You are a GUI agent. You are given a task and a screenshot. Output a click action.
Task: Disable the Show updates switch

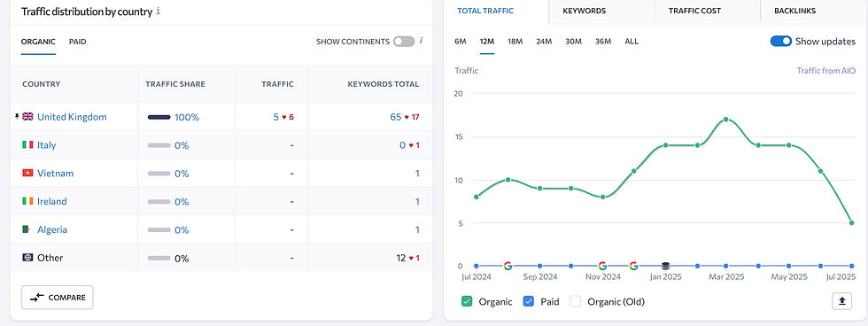point(781,42)
